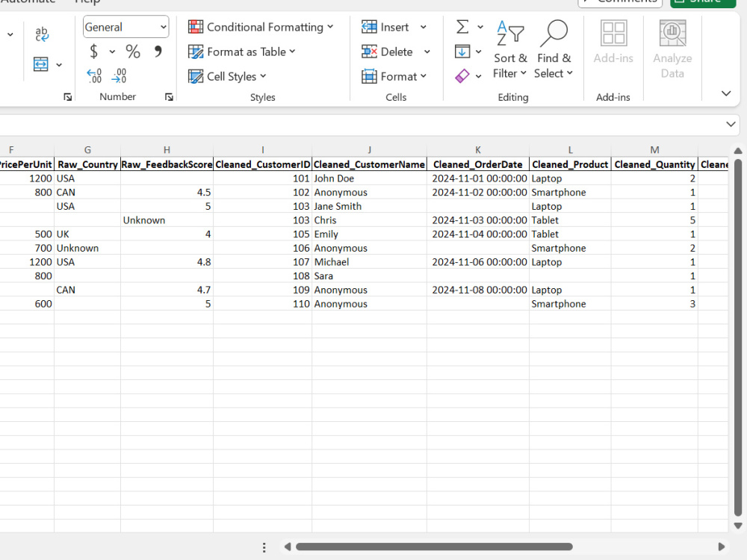
Task: Click the horizontal scrollbar right arrow
Action: (x=722, y=547)
